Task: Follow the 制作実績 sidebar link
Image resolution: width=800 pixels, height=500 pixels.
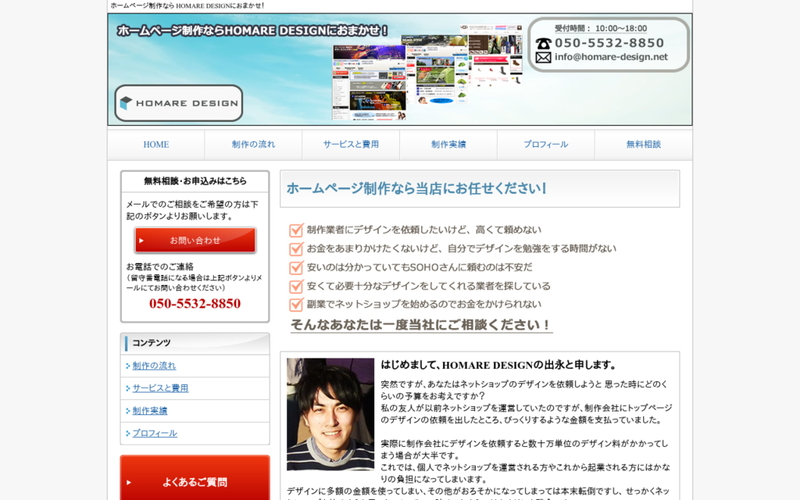Action: (x=150, y=411)
